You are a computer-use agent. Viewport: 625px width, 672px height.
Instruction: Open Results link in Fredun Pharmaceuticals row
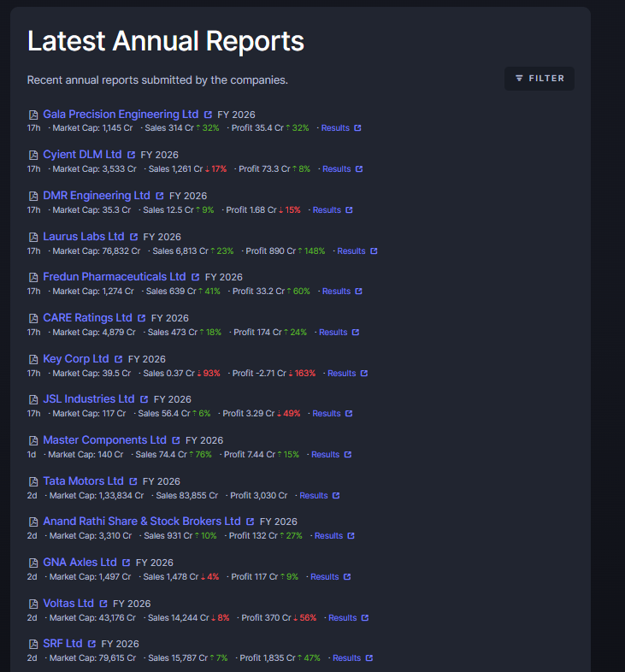342,292
